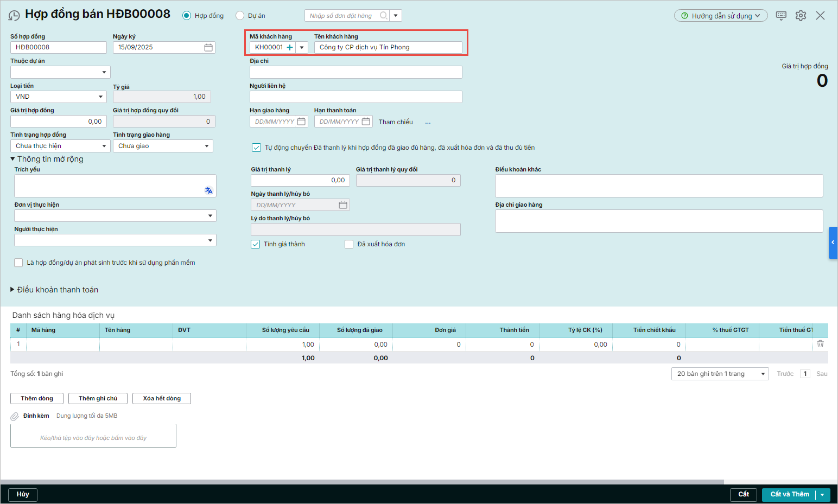Open Hướng dẫn sử dụng menu
838x504 pixels.
[x=721, y=16]
